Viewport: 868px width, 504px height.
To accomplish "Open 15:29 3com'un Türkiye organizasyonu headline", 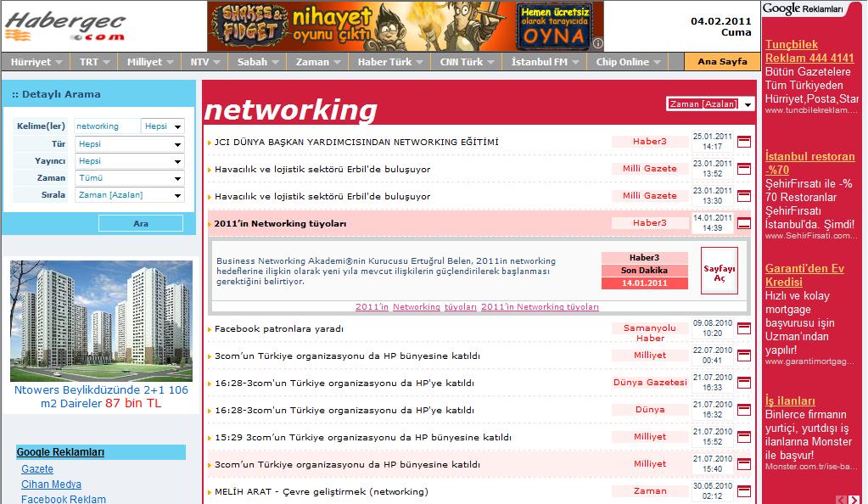I will 363,437.
